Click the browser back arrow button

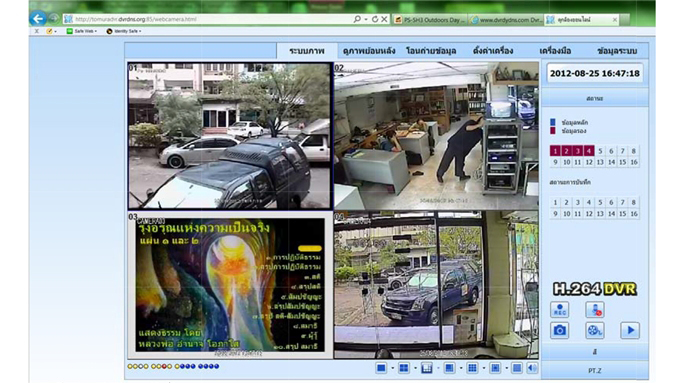pos(38,18)
